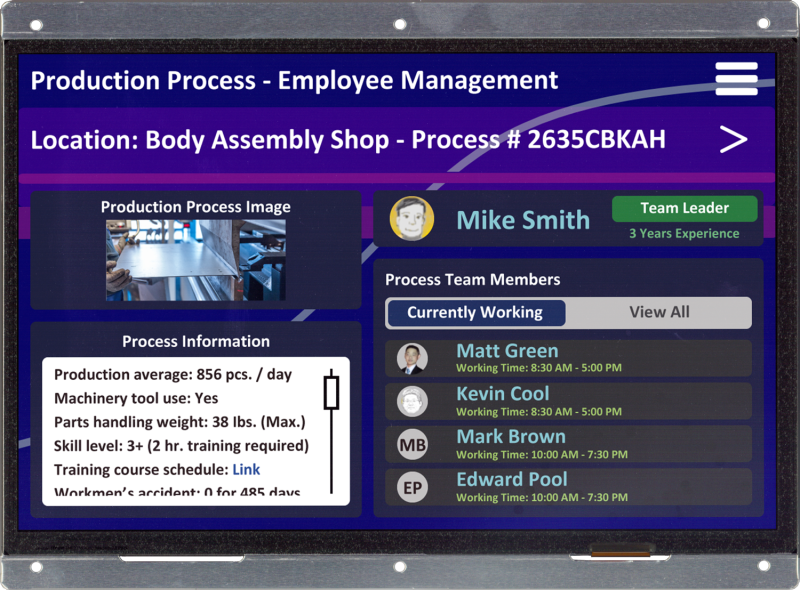Click the MB initials avatar
The height and width of the screenshot is (590, 800).
(412, 444)
